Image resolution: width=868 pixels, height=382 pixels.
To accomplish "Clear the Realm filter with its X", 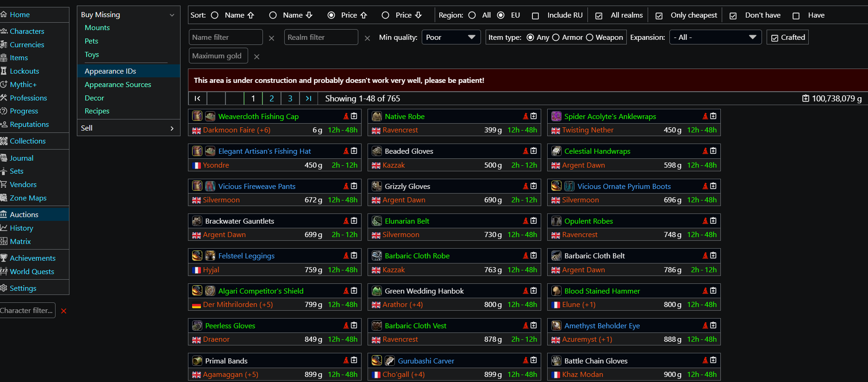I will click(x=368, y=38).
